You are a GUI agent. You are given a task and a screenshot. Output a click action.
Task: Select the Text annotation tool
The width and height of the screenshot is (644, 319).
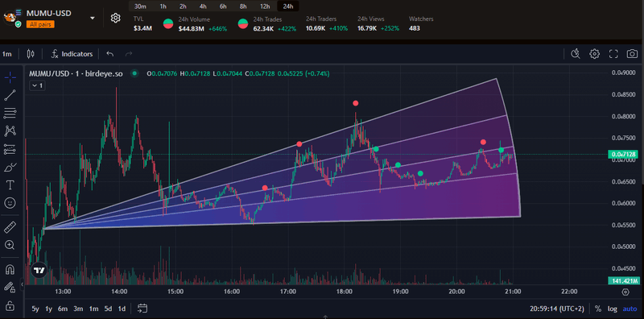point(10,185)
